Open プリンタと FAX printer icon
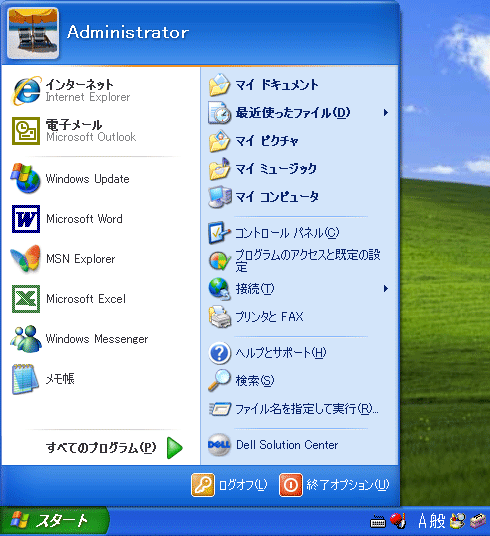This screenshot has height=536, width=490. coord(220,317)
